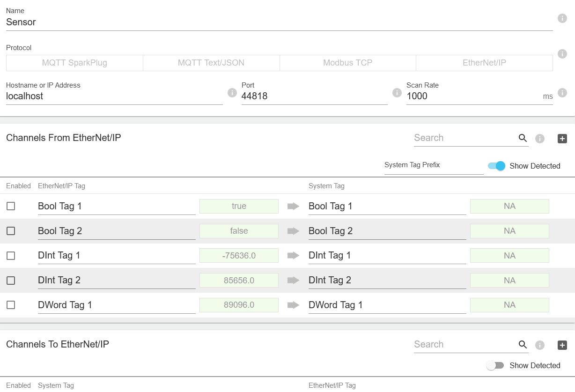Check the DInt Tag 2 enabled box
Image resolution: width=575 pixels, height=392 pixels.
[x=11, y=280]
